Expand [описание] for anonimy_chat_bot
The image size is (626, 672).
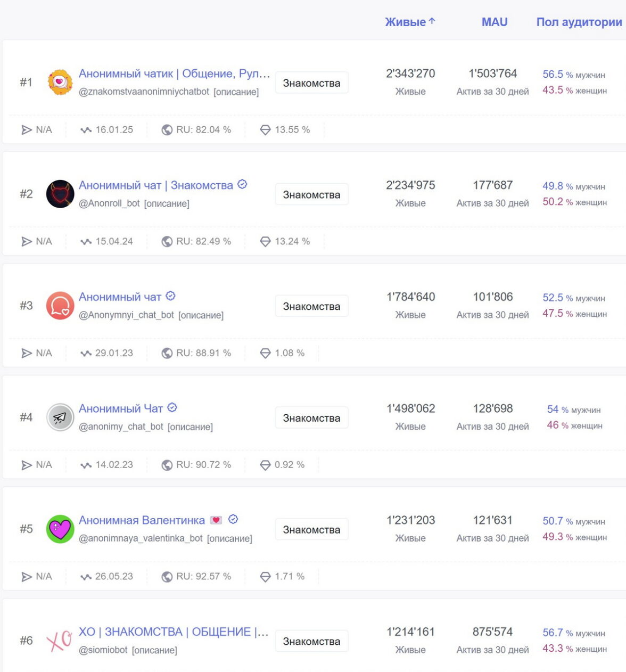(190, 427)
